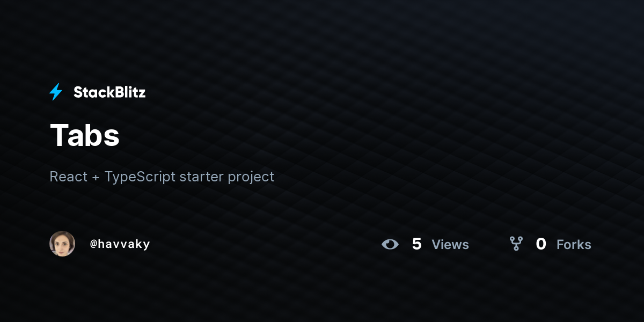Click the StackBlitz wordmark text
This screenshot has width=644, height=322.
coord(109,92)
